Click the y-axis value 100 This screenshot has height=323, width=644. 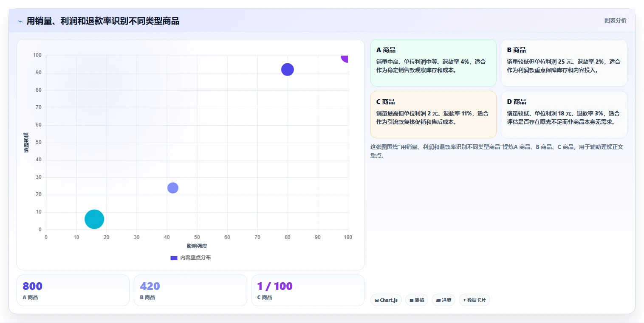(x=37, y=55)
